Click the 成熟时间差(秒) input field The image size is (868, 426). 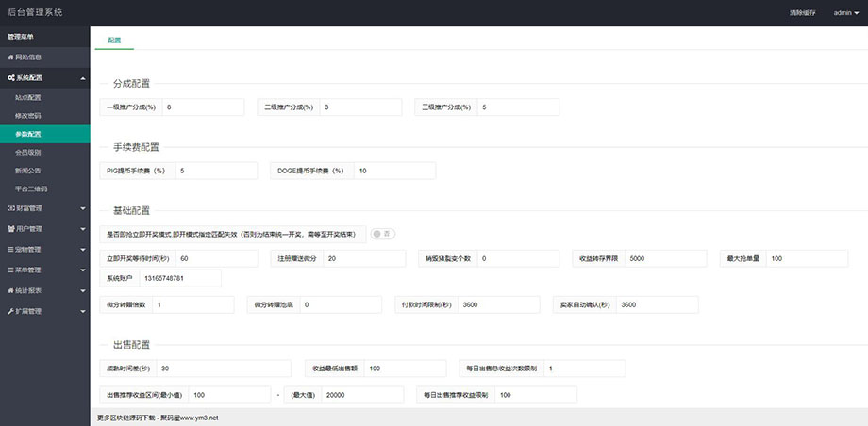pyautogui.click(x=224, y=369)
